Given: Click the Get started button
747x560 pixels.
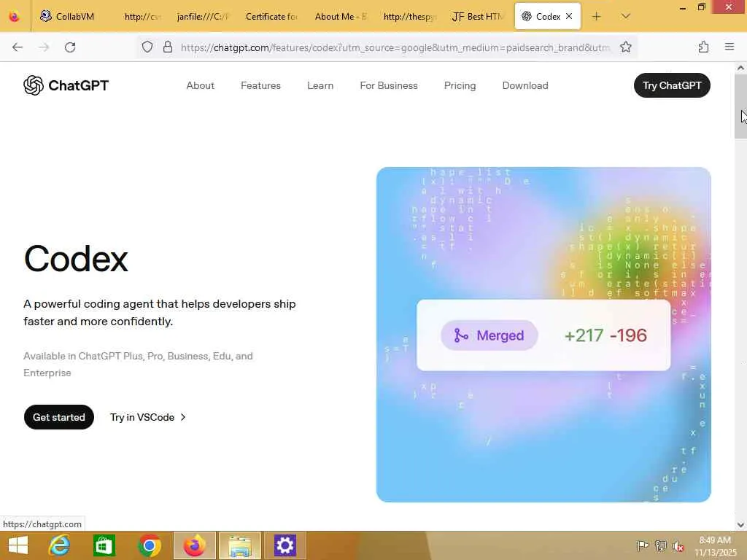Looking at the screenshot, I should pyautogui.click(x=59, y=417).
